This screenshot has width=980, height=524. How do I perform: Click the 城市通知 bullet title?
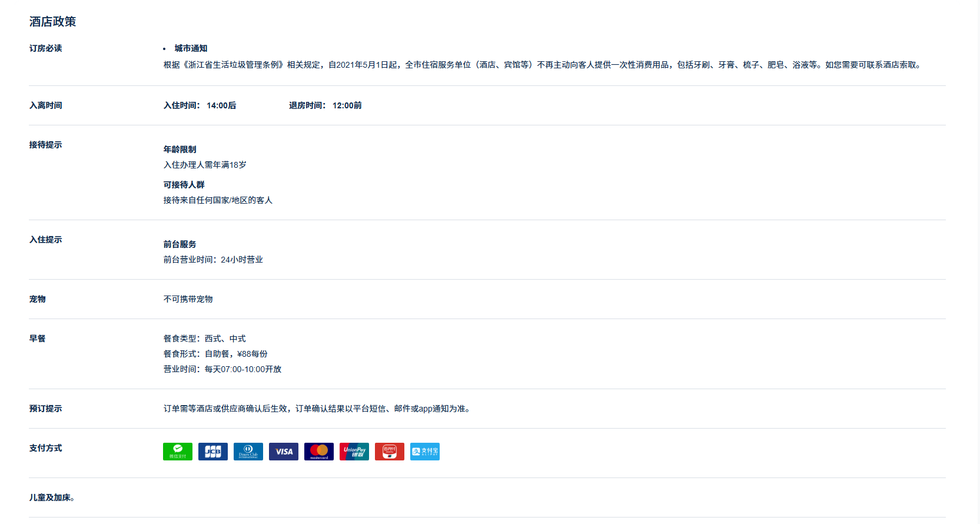[x=191, y=48]
